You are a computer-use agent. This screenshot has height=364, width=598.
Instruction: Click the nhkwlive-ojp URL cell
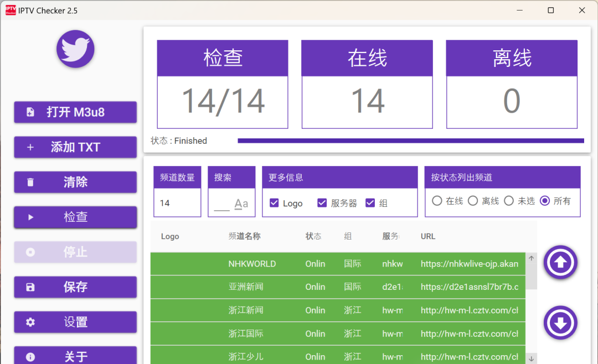click(470, 264)
